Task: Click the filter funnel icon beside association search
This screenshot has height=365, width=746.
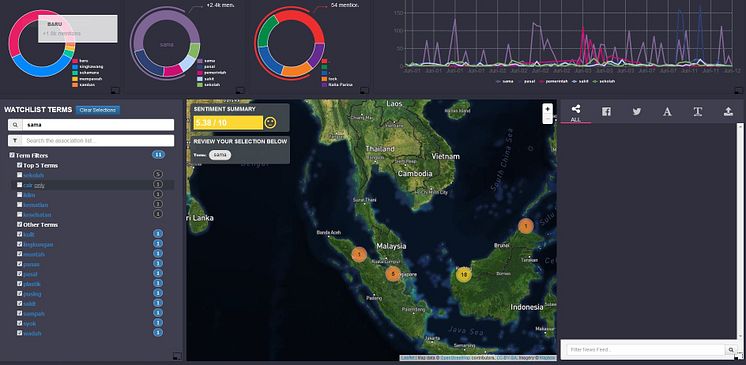Action: click(x=15, y=141)
